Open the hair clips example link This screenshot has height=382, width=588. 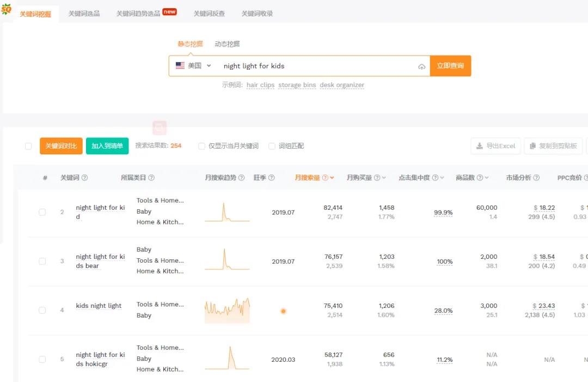click(x=260, y=85)
